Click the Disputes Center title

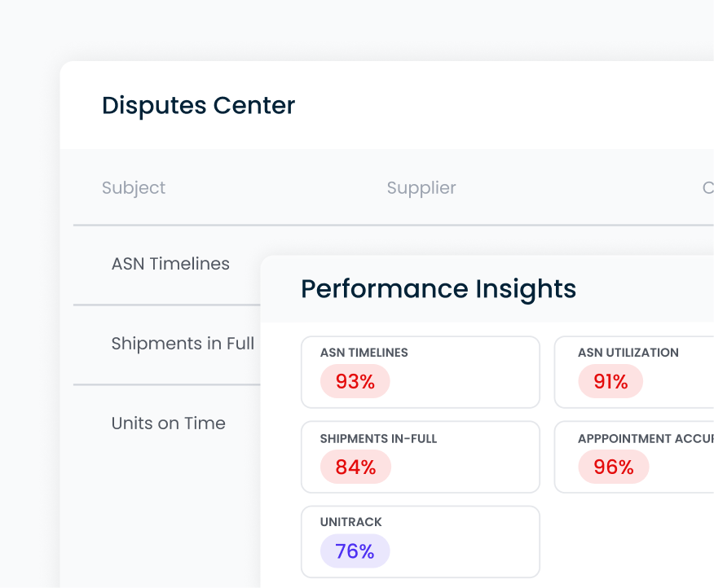click(198, 105)
